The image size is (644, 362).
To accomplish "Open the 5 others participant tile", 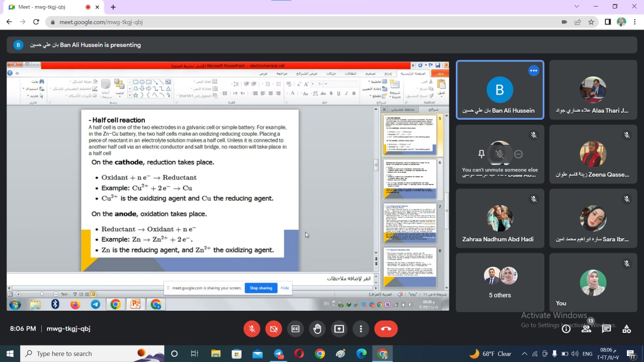I will (500, 283).
